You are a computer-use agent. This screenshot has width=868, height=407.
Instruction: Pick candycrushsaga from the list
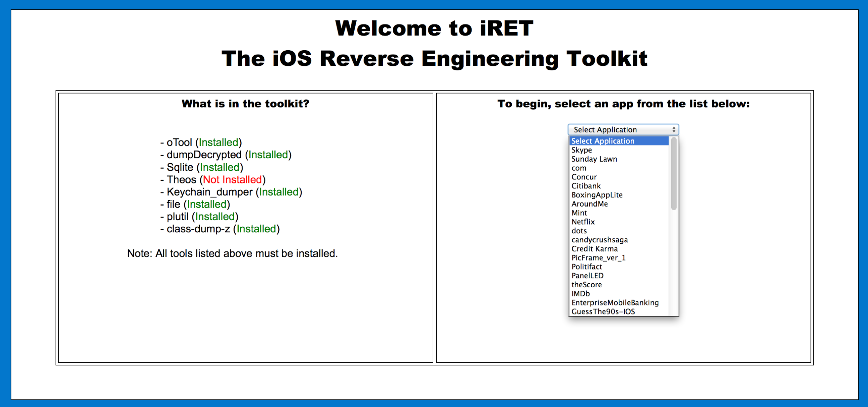pos(600,240)
